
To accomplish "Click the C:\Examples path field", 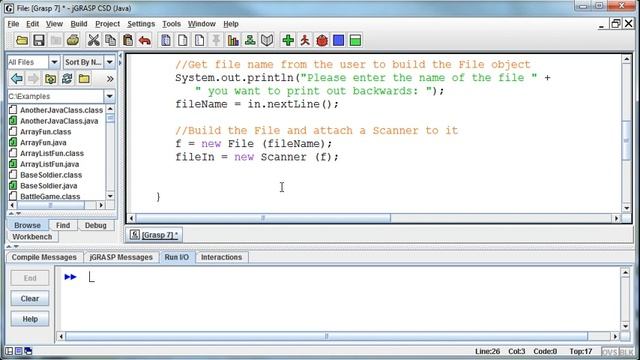I will 56,96.
